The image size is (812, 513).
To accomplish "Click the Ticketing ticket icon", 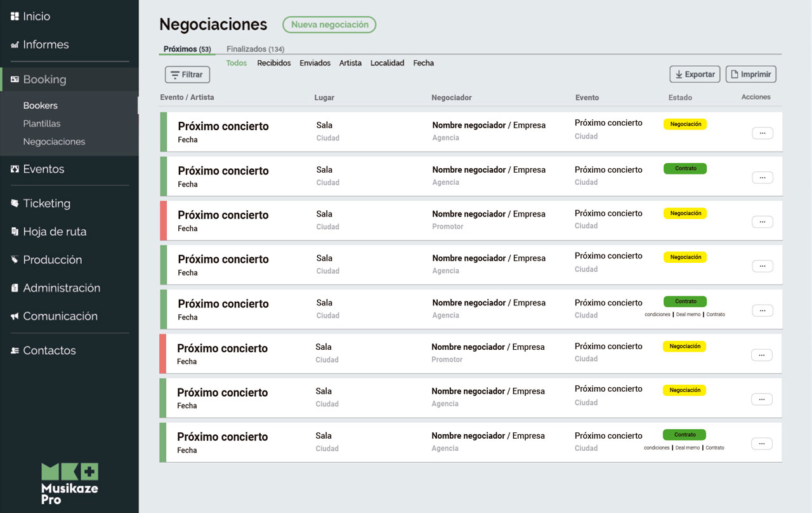I will [15, 204].
